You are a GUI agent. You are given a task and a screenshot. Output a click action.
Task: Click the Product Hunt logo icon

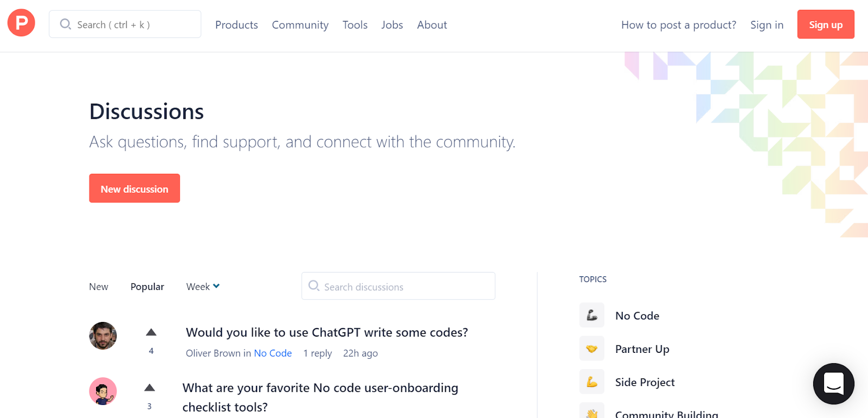click(21, 23)
